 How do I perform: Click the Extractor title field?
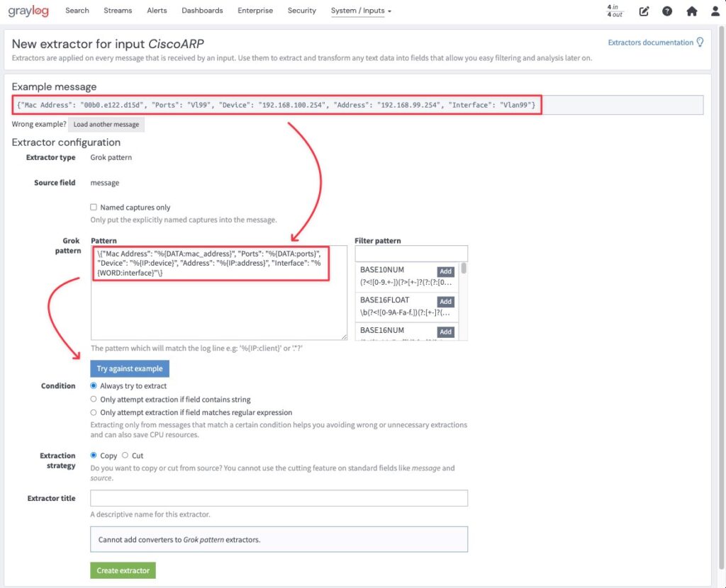[x=279, y=498]
